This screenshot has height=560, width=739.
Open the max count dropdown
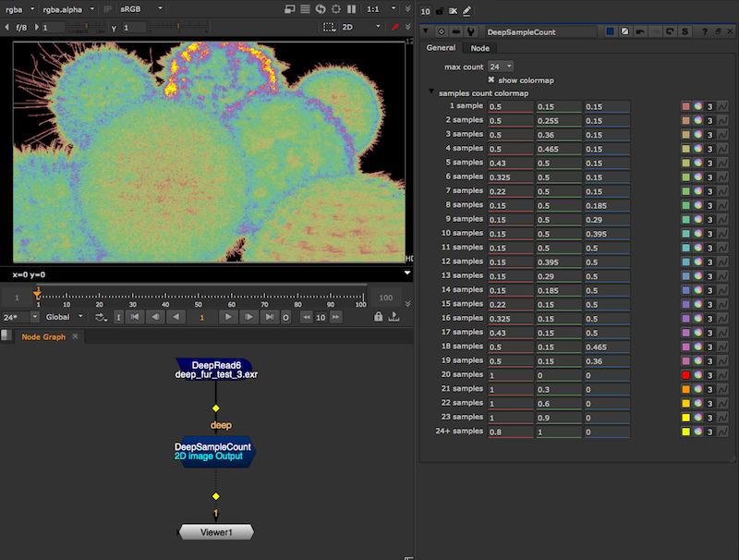point(502,67)
